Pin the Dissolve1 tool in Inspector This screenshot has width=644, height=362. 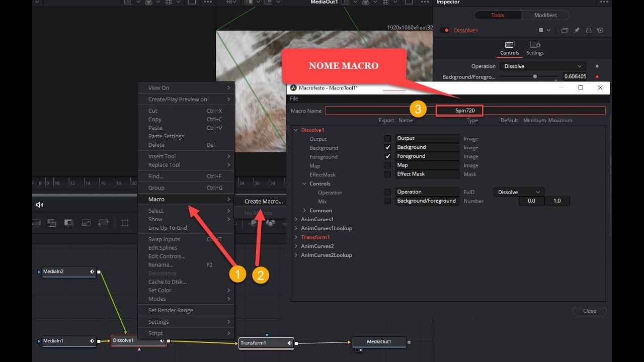click(577, 30)
